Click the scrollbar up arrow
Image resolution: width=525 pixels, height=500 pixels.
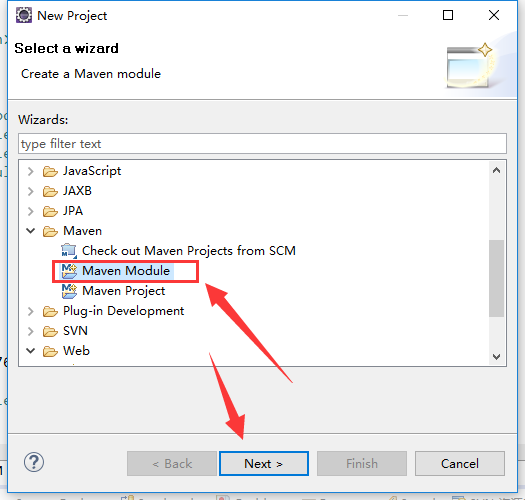(497, 170)
